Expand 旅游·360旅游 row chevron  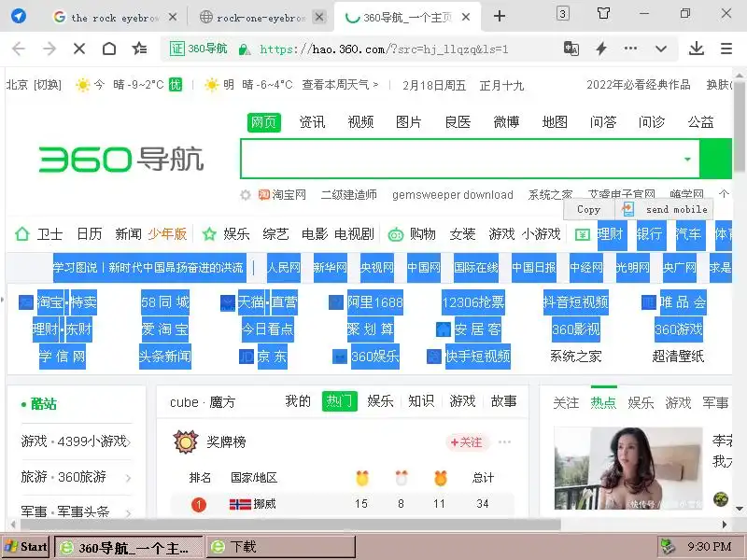pyautogui.click(x=128, y=478)
